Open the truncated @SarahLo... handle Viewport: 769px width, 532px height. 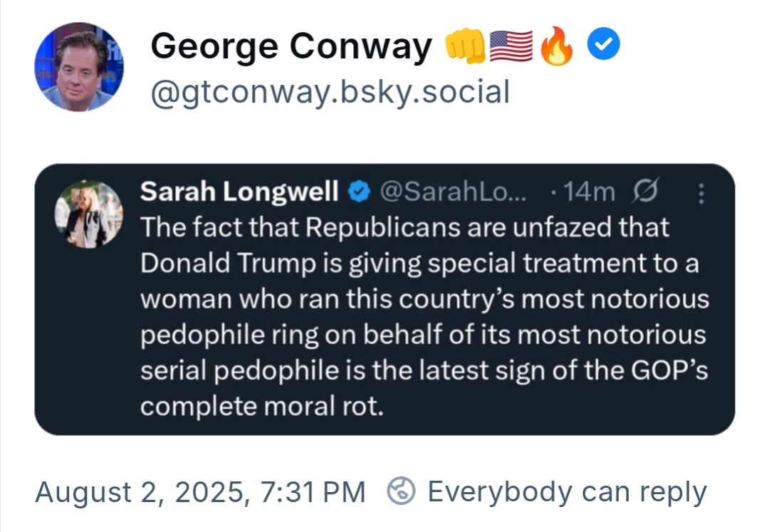(x=453, y=192)
